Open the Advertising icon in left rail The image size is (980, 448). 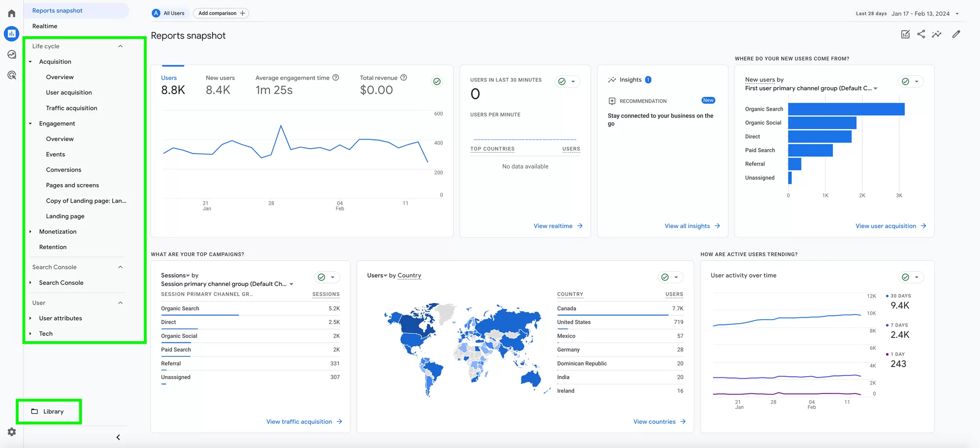click(x=12, y=75)
